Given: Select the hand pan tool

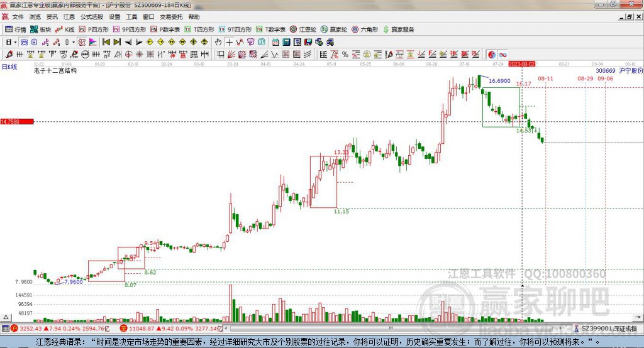Looking at the screenshot, I should pos(218,42).
